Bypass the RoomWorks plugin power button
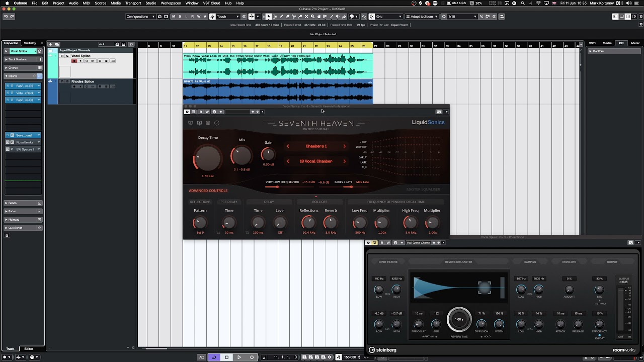The image size is (644, 362). (x=368, y=243)
